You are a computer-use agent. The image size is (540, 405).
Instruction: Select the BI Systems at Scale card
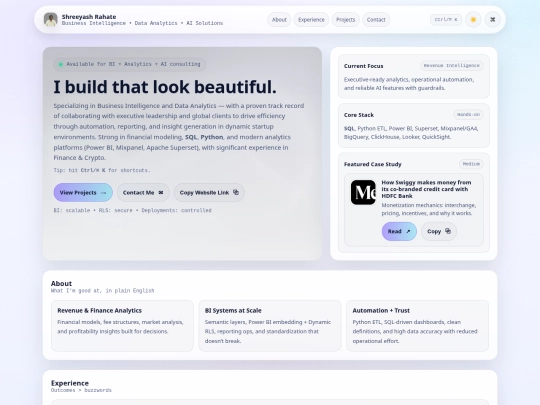click(x=270, y=326)
